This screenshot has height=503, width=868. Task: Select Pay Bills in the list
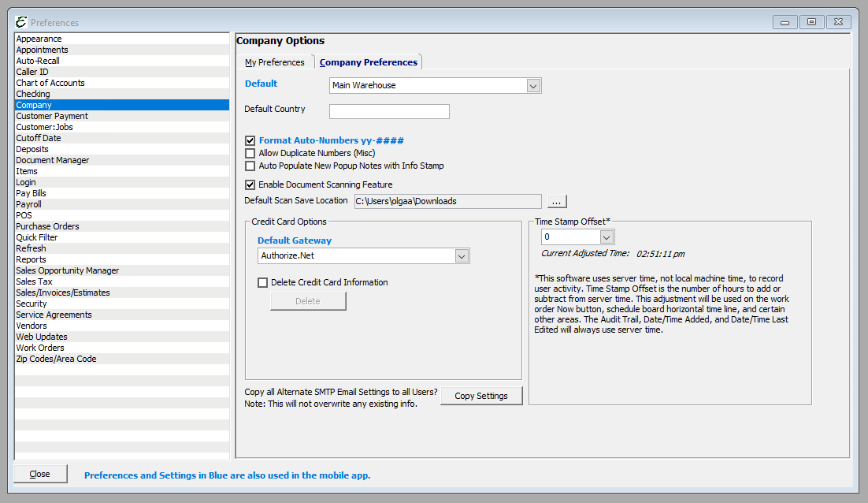pyautogui.click(x=122, y=193)
